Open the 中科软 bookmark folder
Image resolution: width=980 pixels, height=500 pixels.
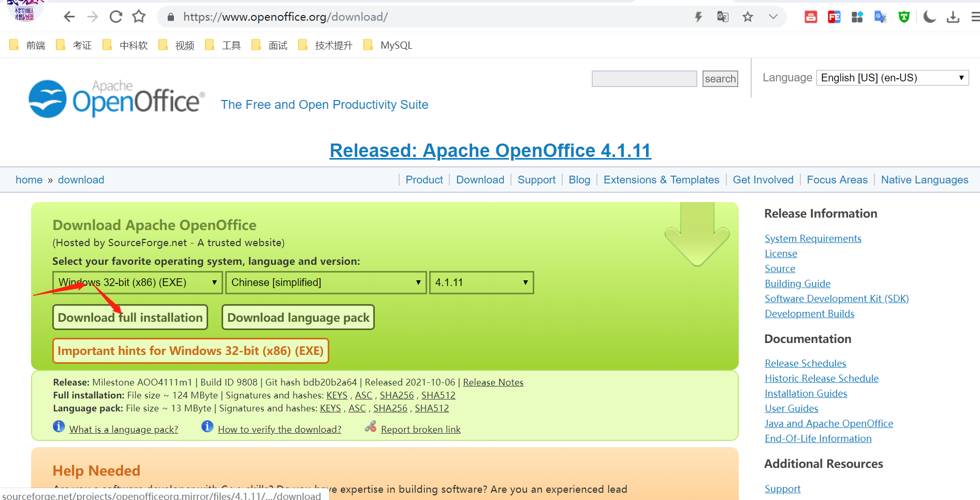[x=125, y=46]
